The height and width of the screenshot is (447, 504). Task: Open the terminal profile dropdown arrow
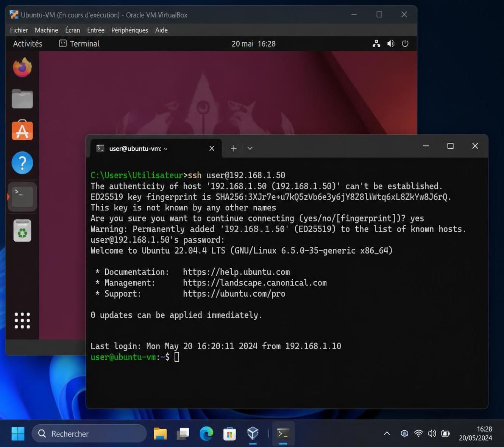250,148
